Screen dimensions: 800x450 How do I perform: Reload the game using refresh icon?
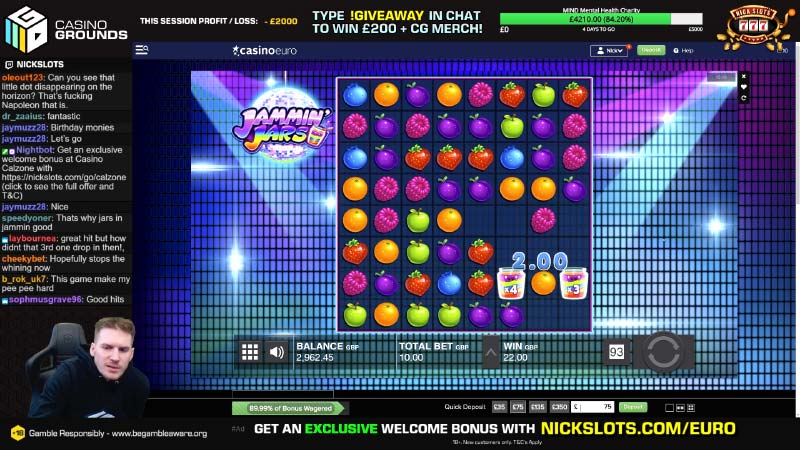[743, 98]
